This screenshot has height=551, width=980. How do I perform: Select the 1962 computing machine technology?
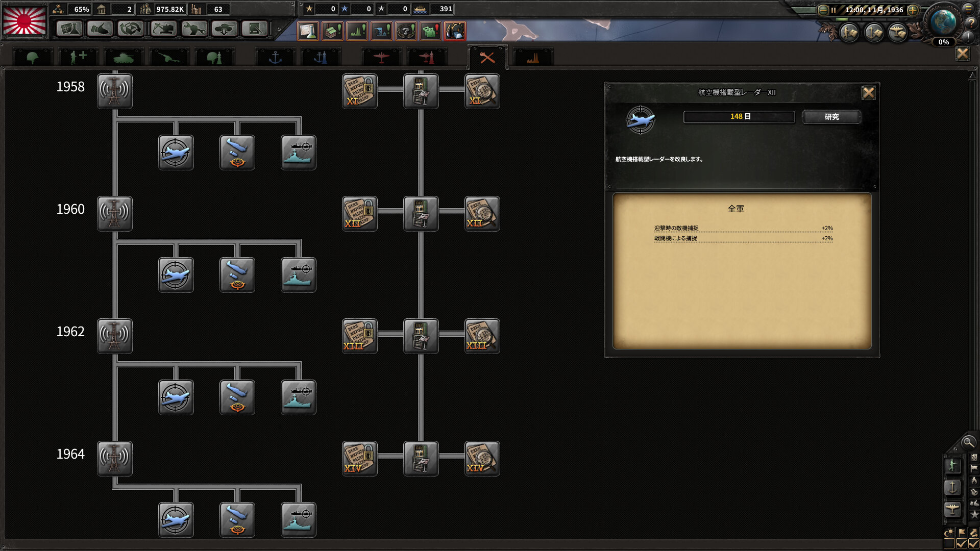tap(421, 336)
